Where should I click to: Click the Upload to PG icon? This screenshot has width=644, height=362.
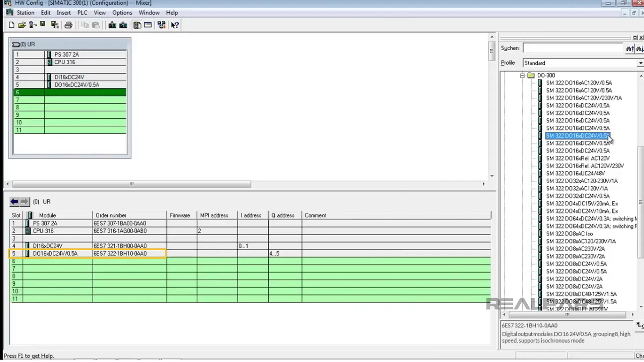click(123, 25)
